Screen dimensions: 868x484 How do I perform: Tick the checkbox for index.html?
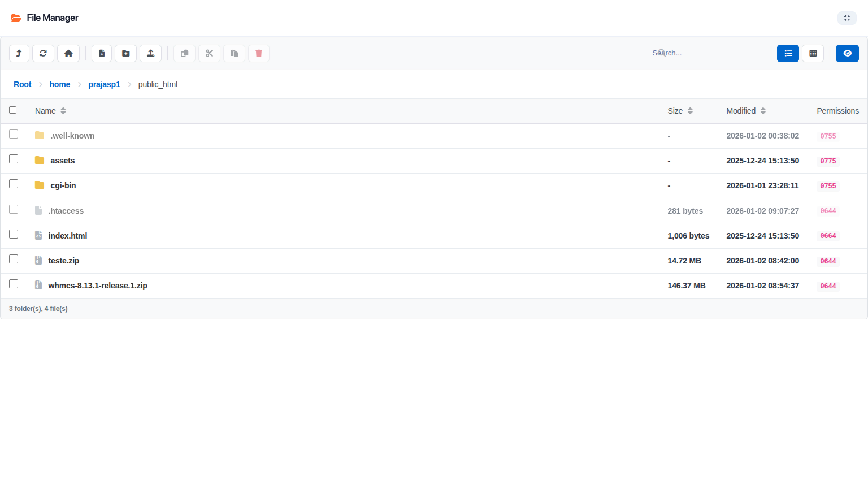coord(14,234)
